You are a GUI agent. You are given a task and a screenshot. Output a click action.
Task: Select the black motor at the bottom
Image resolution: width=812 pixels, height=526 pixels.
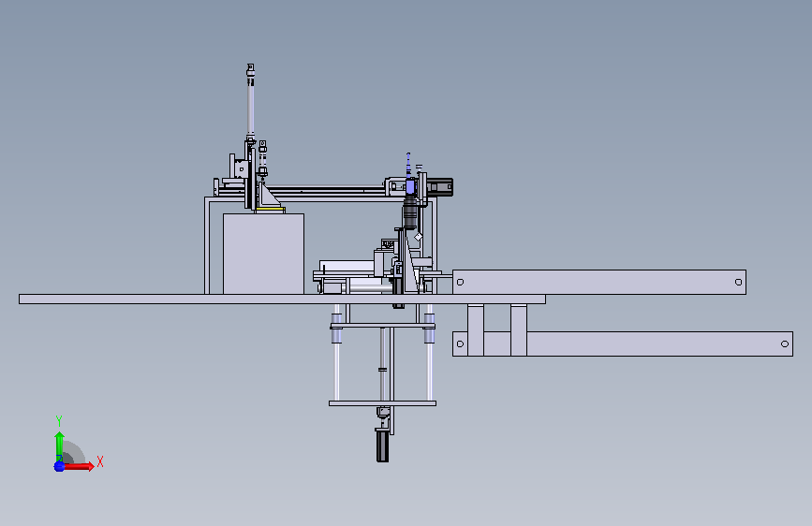pos(382,446)
